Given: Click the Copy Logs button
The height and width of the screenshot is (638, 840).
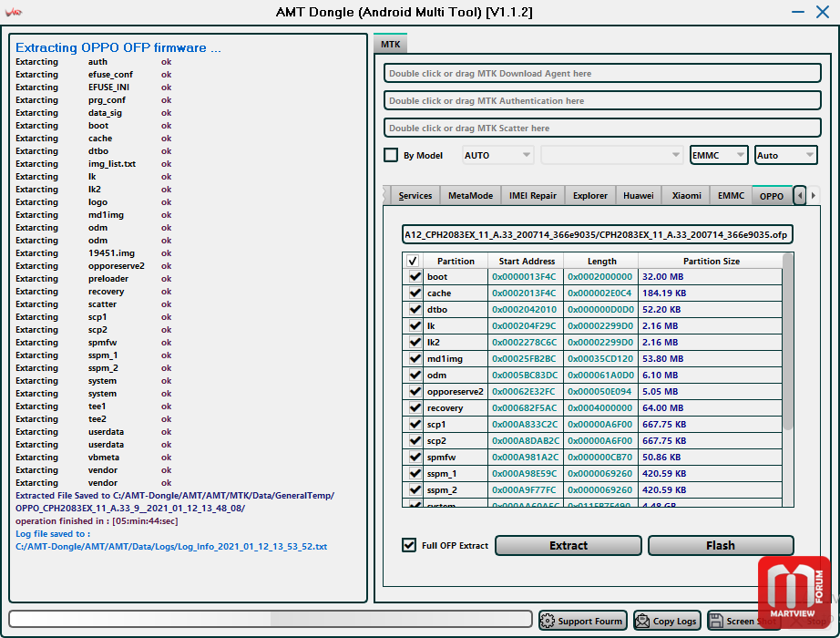Looking at the screenshot, I should click(x=667, y=621).
